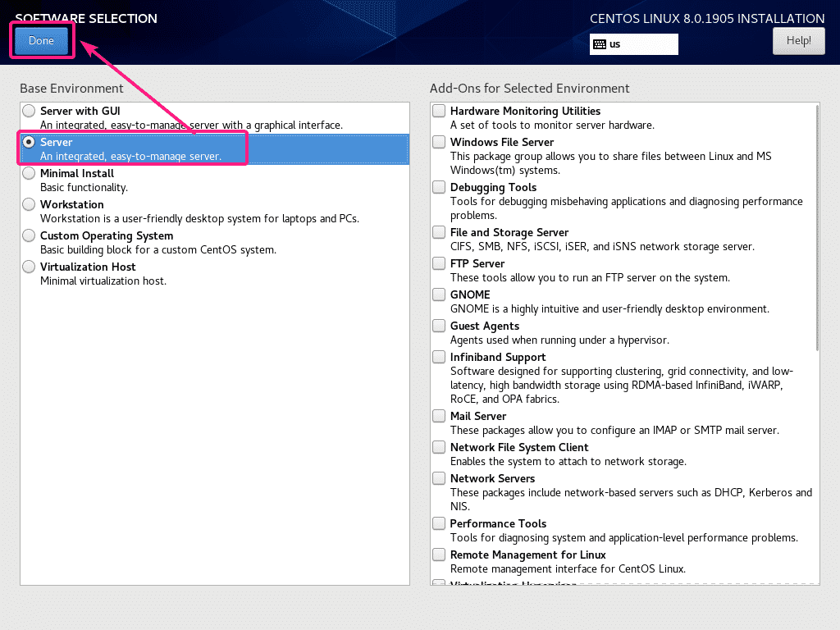The width and height of the screenshot is (840, 630).
Task: Click the us keyboard layout indicator
Action: 634,44
